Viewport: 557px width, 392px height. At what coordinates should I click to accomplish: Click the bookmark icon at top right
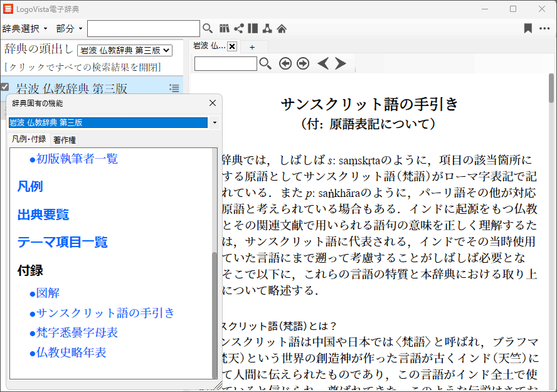pos(528,28)
